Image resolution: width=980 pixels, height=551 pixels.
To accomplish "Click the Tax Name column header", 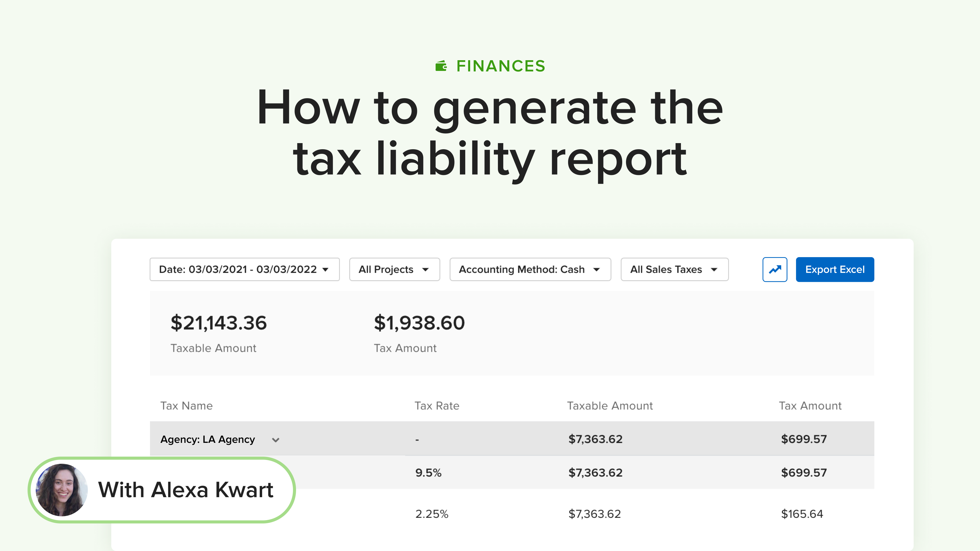I will (x=186, y=406).
